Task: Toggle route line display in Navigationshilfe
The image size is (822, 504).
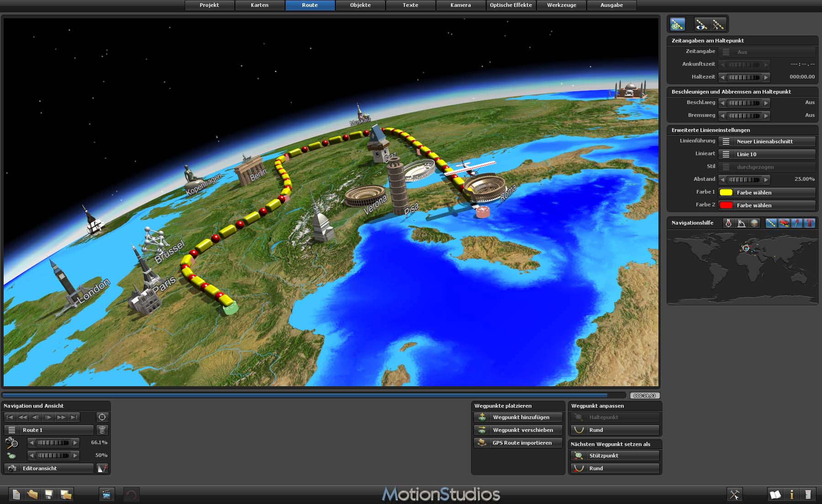Action: point(771,223)
